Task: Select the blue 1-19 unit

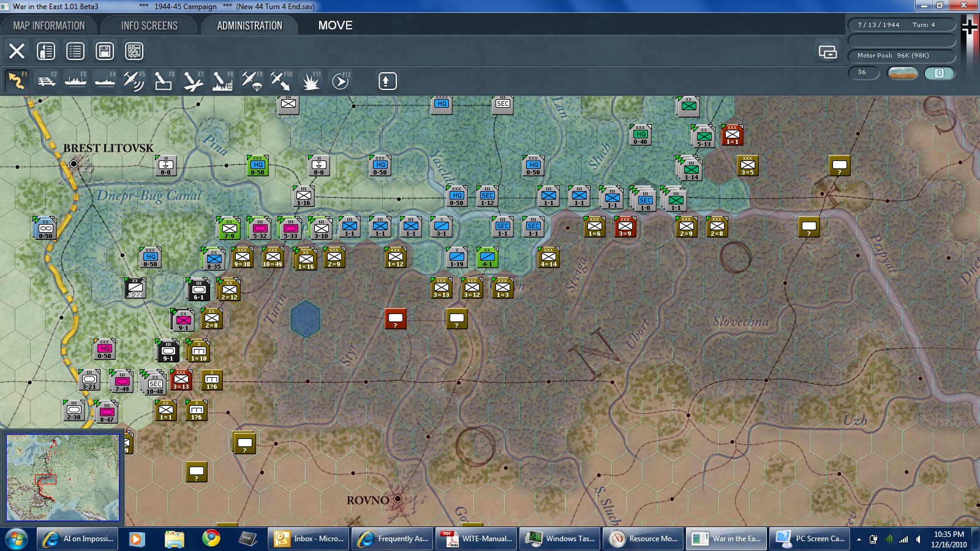Action: [x=456, y=258]
